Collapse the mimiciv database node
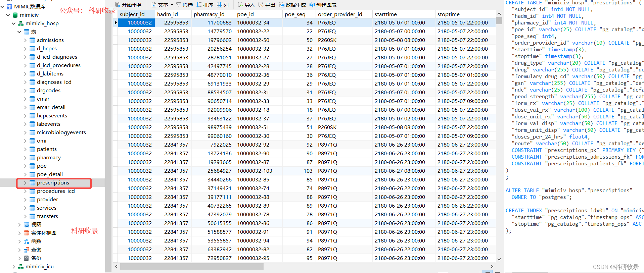 point(8,15)
